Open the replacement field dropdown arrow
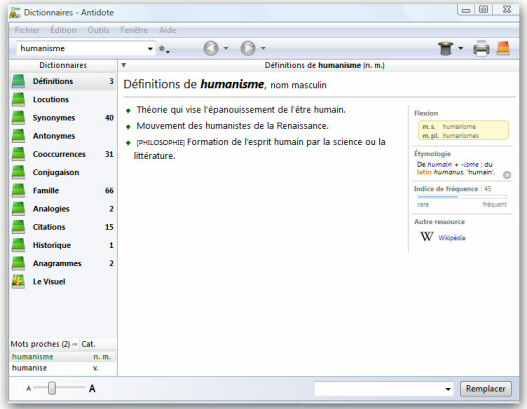This screenshot has width=527, height=409. point(448,389)
